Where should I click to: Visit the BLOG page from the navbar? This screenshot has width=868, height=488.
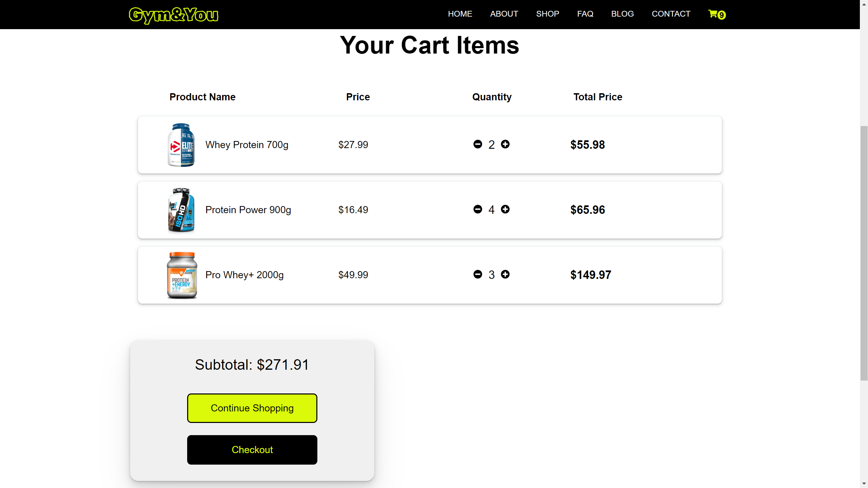coord(622,14)
